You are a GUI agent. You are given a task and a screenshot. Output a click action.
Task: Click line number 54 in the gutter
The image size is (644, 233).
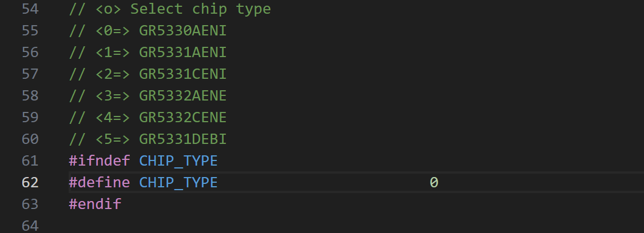(30, 9)
